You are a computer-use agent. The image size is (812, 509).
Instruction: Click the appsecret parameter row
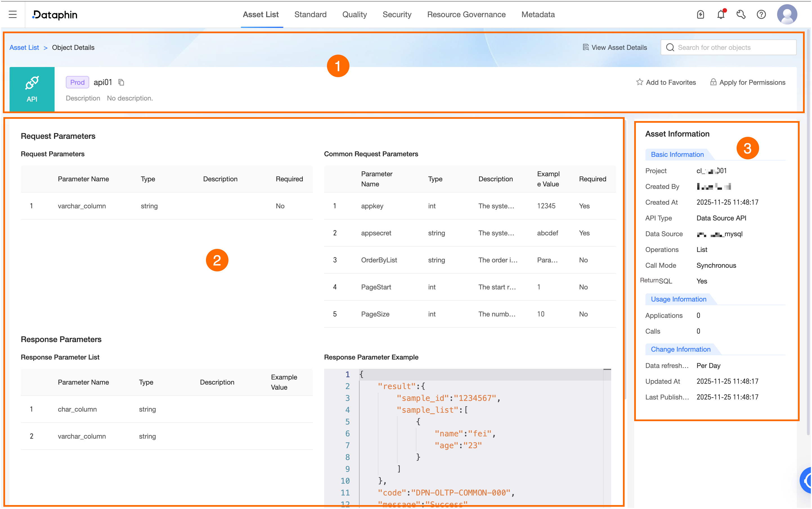tap(470, 233)
